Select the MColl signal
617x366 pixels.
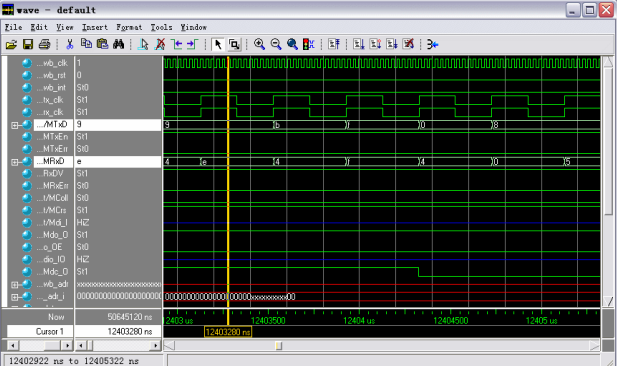coord(53,198)
